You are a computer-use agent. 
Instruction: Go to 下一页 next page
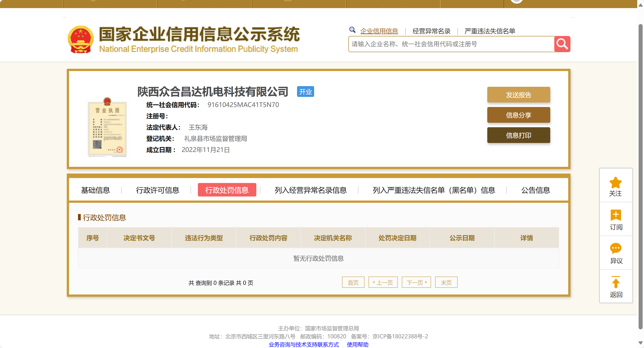point(416,282)
